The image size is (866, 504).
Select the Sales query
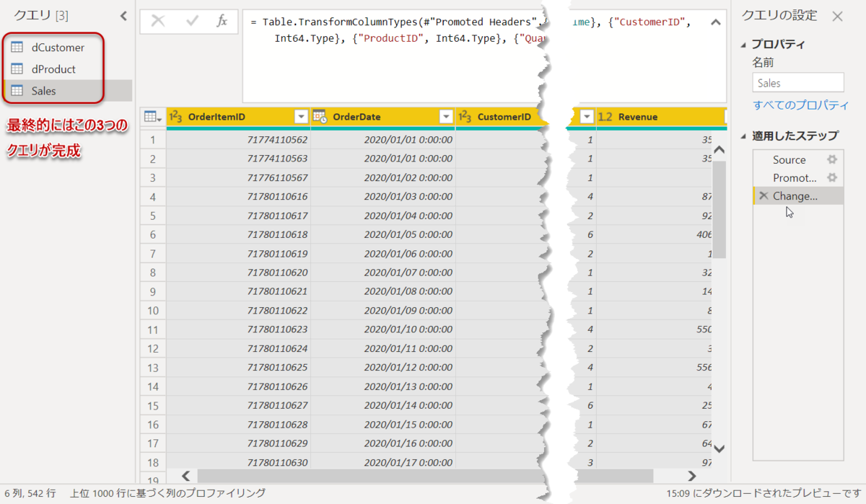[43, 91]
